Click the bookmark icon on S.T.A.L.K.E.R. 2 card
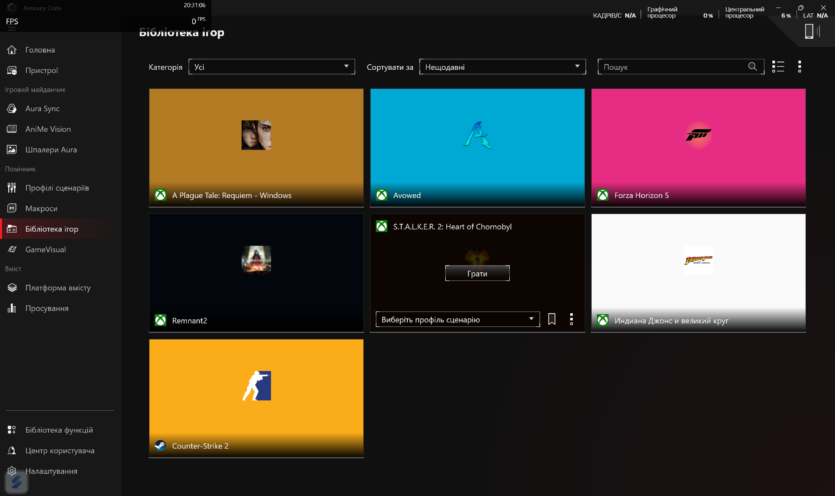Screen dimensions: 835x496 (x=552, y=319)
